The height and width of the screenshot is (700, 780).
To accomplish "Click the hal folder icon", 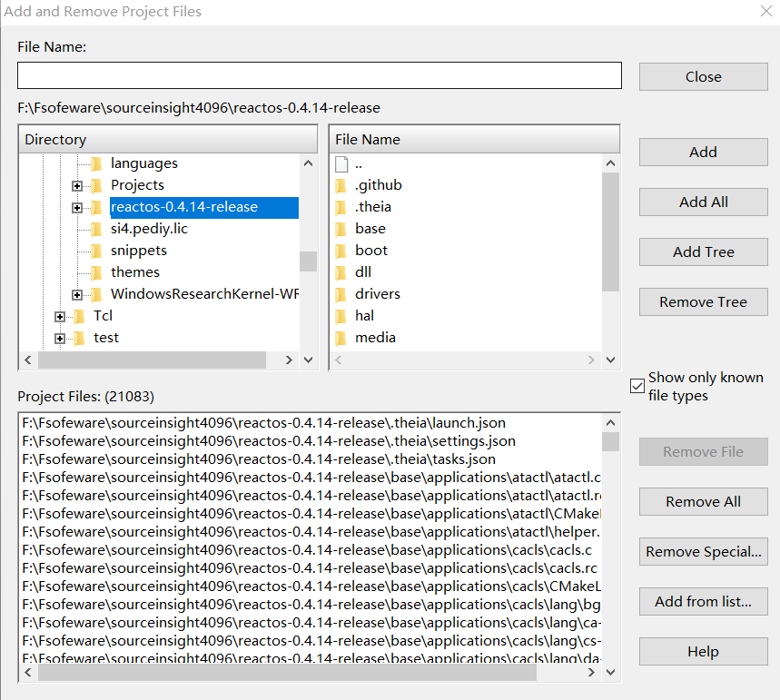I will pyautogui.click(x=341, y=317).
